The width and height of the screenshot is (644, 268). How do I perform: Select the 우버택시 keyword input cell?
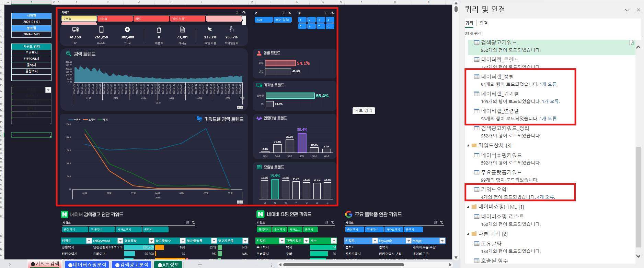32,53
